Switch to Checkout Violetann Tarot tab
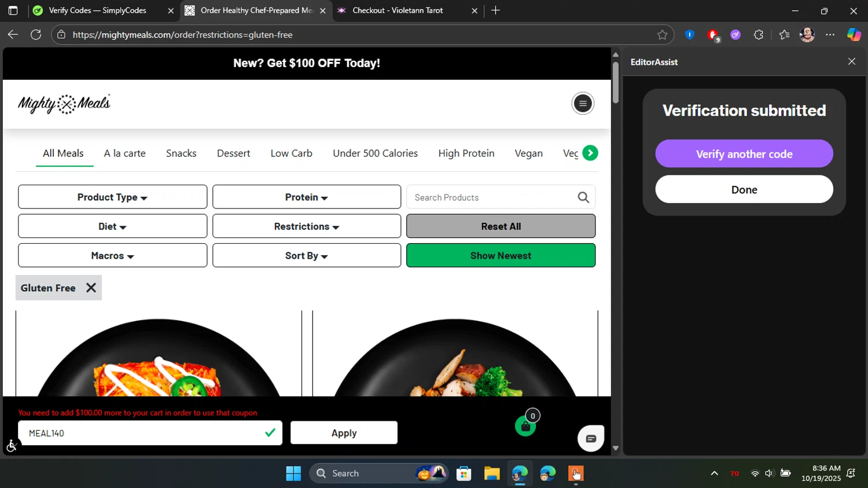This screenshot has height=488, width=868. coord(398,10)
